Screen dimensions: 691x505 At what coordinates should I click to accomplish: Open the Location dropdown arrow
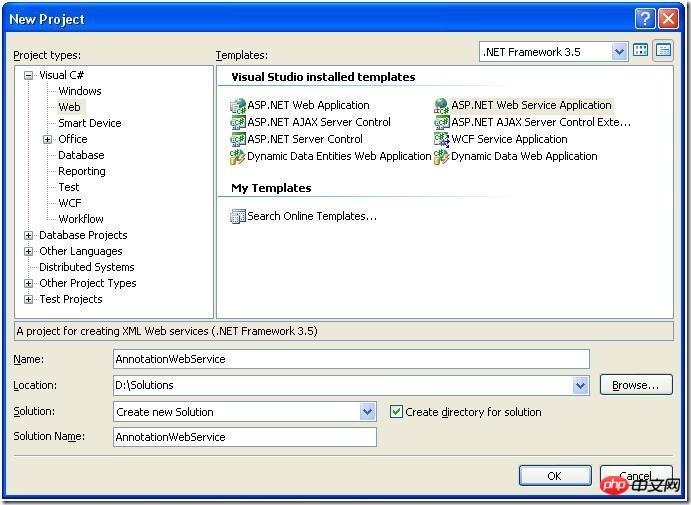580,386
